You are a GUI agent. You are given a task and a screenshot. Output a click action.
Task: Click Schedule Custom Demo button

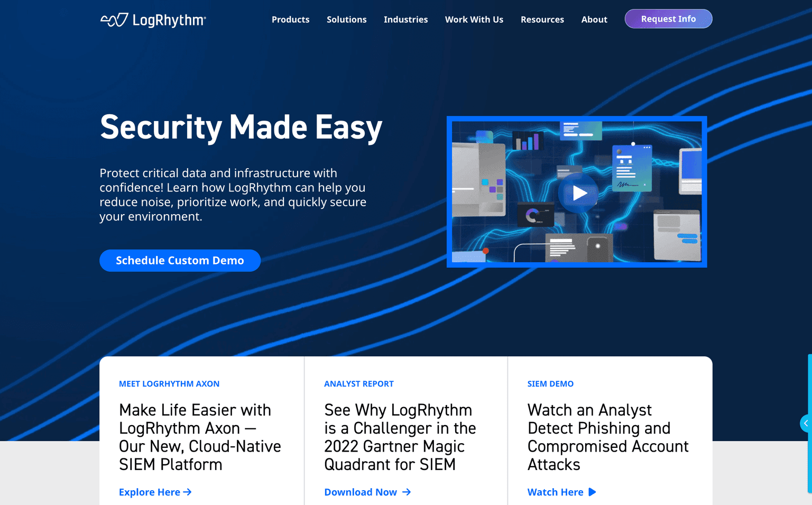(x=180, y=261)
